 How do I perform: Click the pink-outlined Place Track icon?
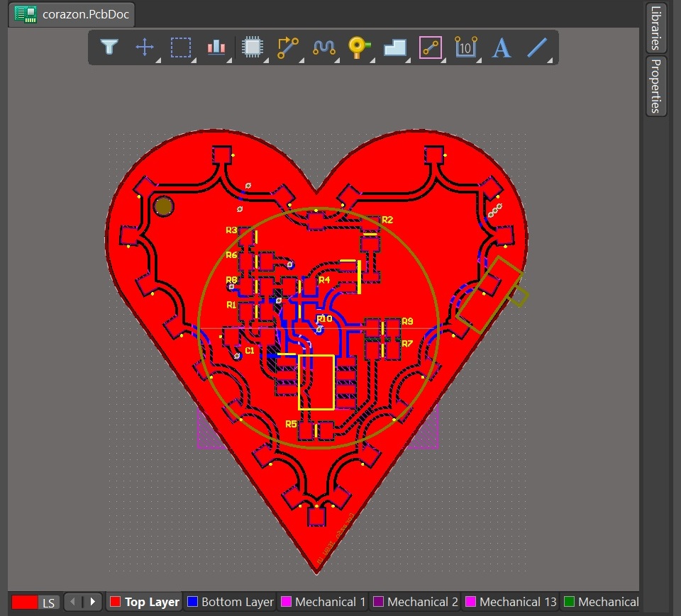point(431,47)
